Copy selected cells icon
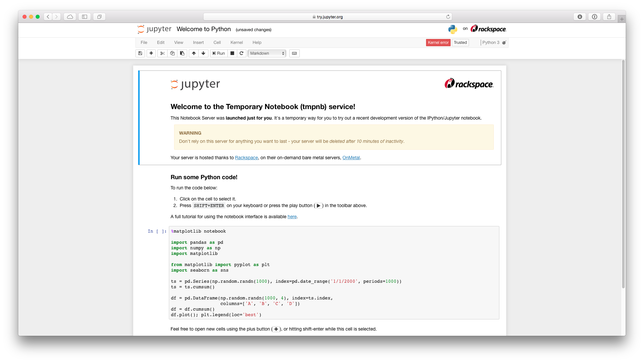 172,53
